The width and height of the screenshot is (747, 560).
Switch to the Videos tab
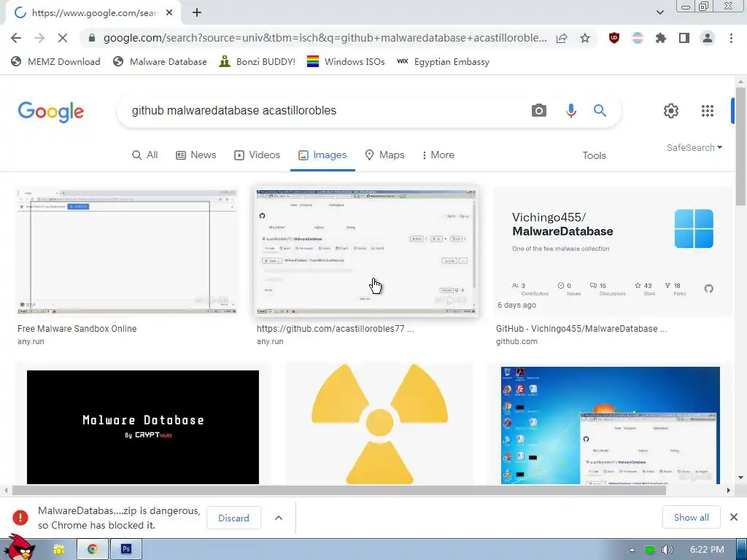click(x=257, y=155)
